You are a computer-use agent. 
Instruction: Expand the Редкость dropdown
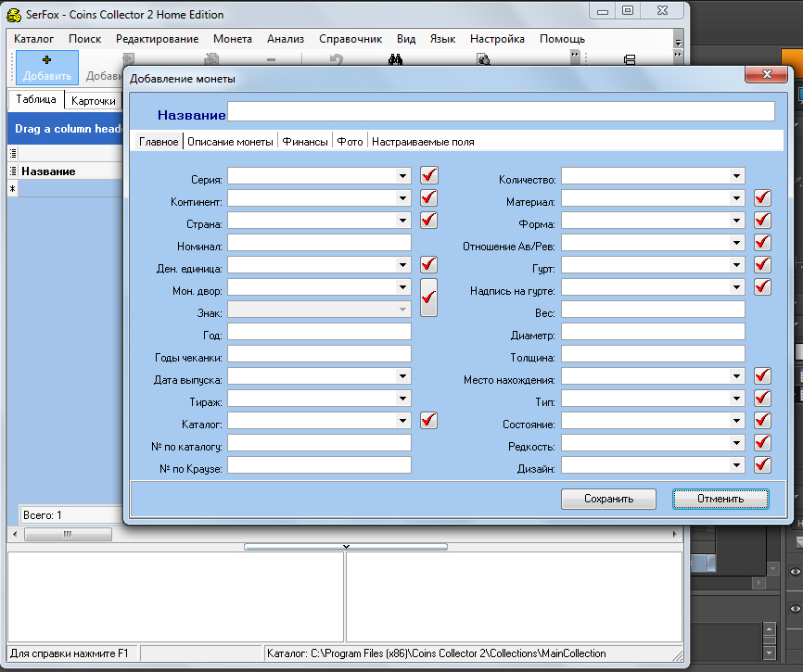pyautogui.click(x=736, y=443)
